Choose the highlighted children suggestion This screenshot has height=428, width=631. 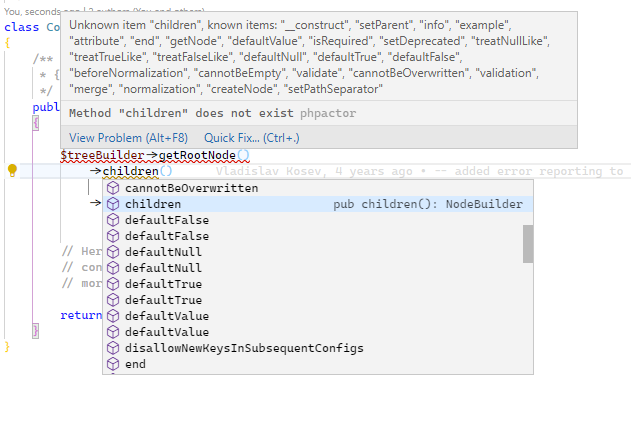(x=318, y=204)
